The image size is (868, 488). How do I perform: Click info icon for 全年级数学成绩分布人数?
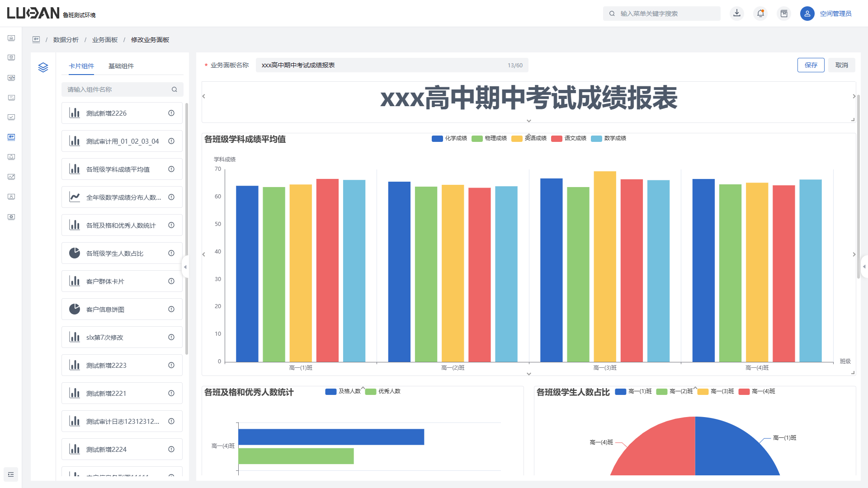coord(171,197)
